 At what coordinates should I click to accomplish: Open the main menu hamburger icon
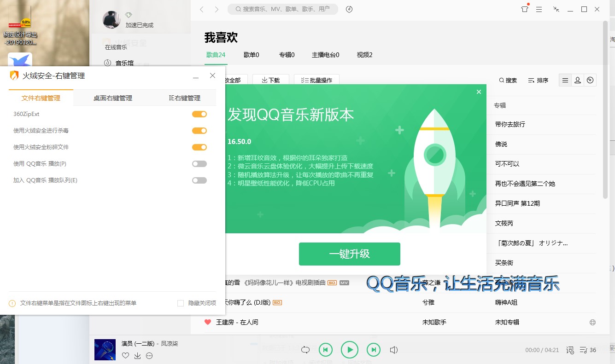click(539, 9)
